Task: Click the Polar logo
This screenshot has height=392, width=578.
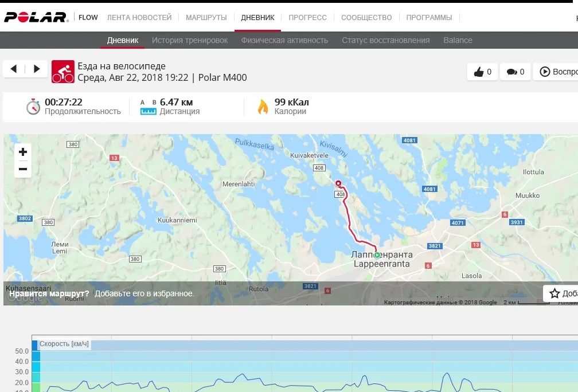Action: pos(36,17)
